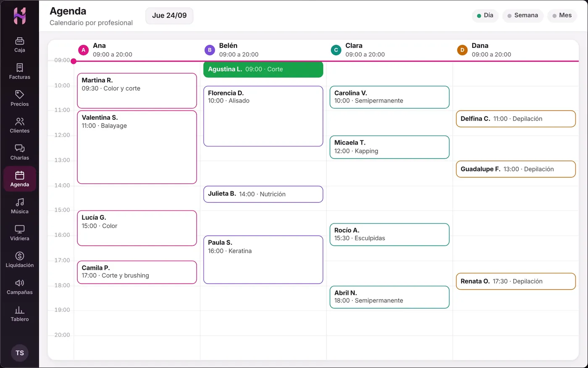Open Camila P. corte y brushing appointment
The width and height of the screenshot is (588, 368).
point(137,272)
